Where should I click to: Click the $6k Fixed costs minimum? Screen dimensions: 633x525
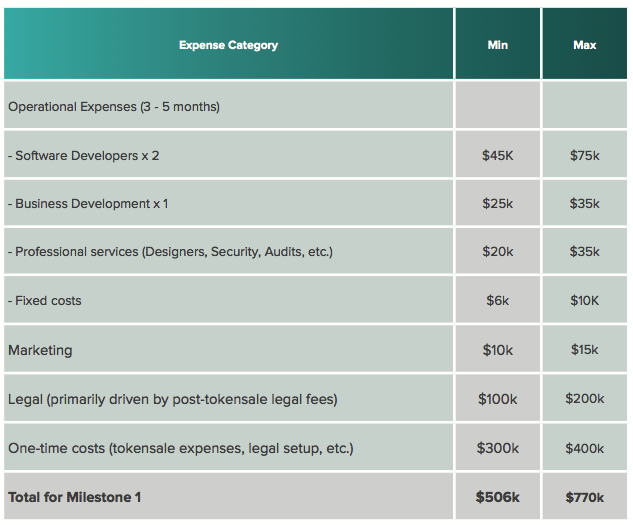pos(498,300)
